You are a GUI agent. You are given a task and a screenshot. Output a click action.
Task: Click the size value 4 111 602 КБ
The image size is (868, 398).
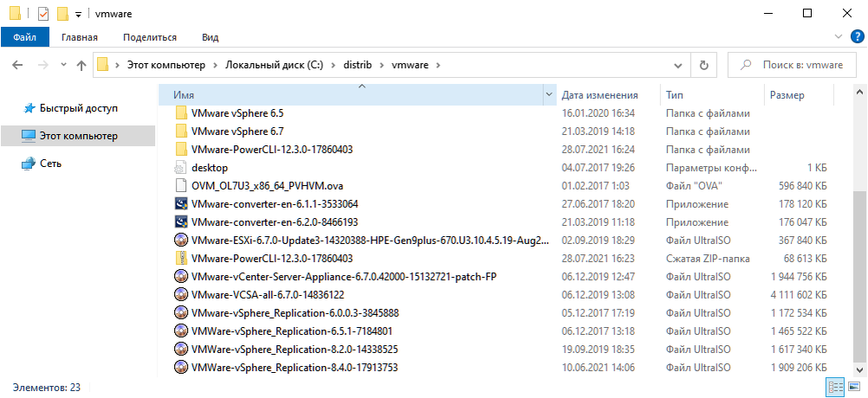[x=798, y=295]
